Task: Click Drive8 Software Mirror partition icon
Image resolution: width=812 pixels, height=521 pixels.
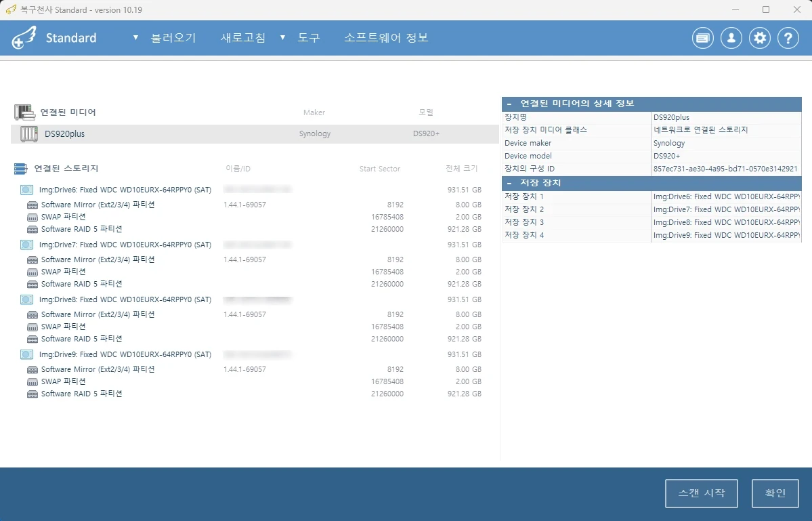Action: [x=32, y=315]
